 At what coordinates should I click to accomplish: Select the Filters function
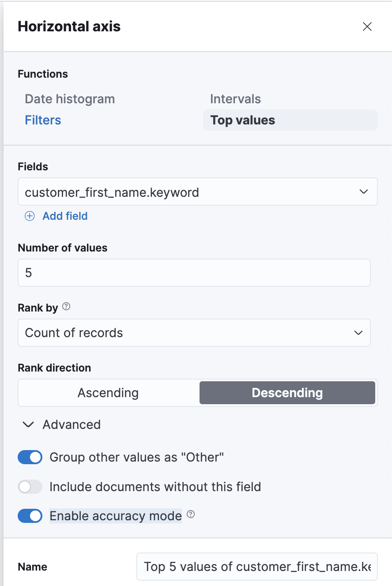[x=42, y=120]
